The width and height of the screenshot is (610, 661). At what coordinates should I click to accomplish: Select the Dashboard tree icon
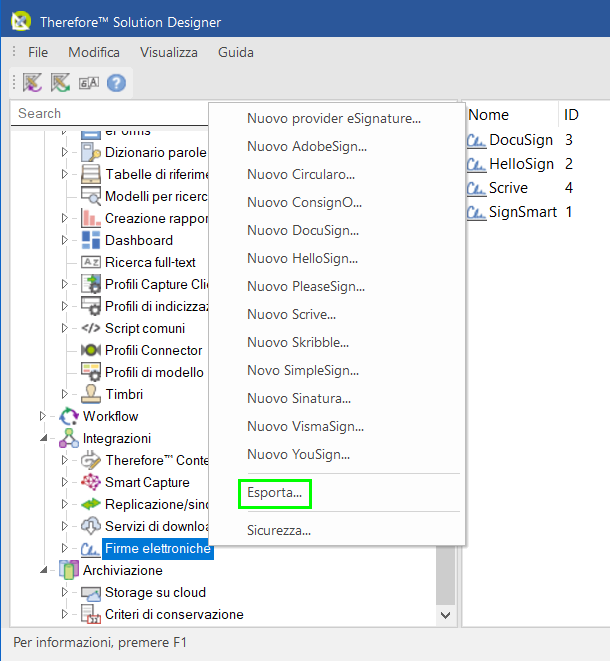coord(91,240)
